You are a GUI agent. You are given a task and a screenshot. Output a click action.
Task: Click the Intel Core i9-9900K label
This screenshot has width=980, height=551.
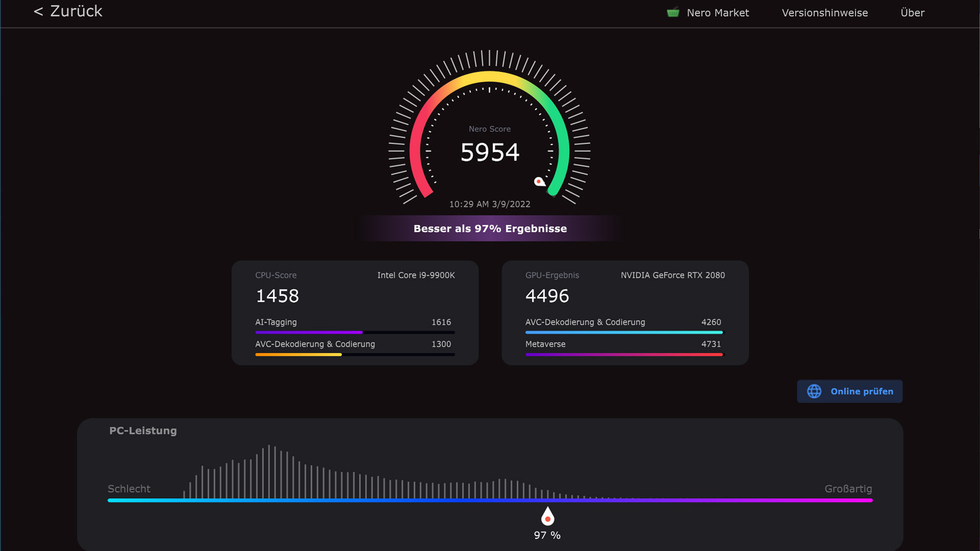point(415,275)
